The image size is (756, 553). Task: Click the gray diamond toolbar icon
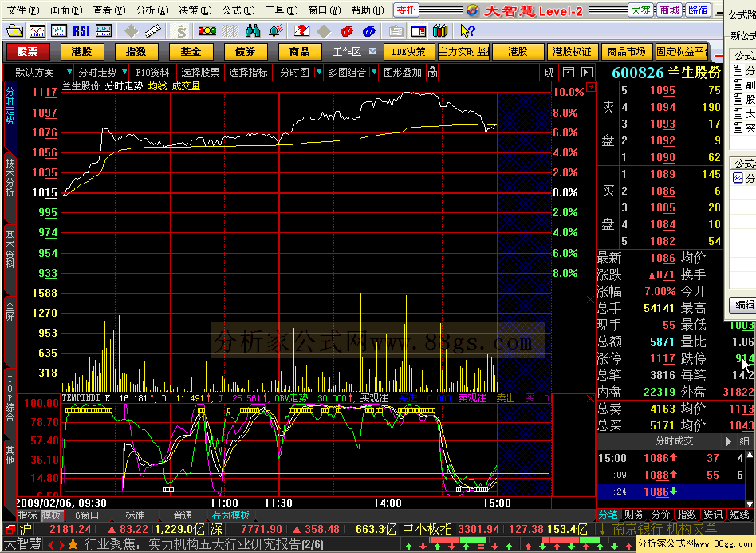(x=324, y=31)
